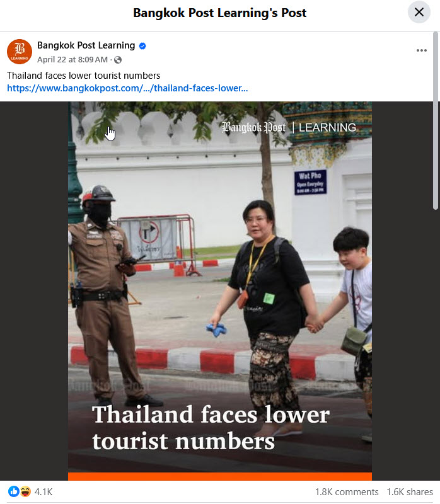Click the Haha reaction emoji icon
Image resolution: width=440 pixels, height=504 pixels.
(25, 491)
